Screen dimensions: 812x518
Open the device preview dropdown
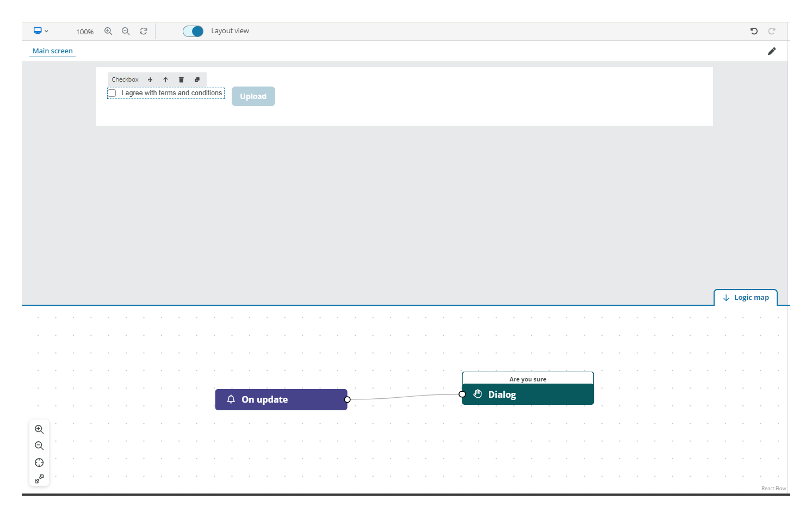(x=40, y=31)
